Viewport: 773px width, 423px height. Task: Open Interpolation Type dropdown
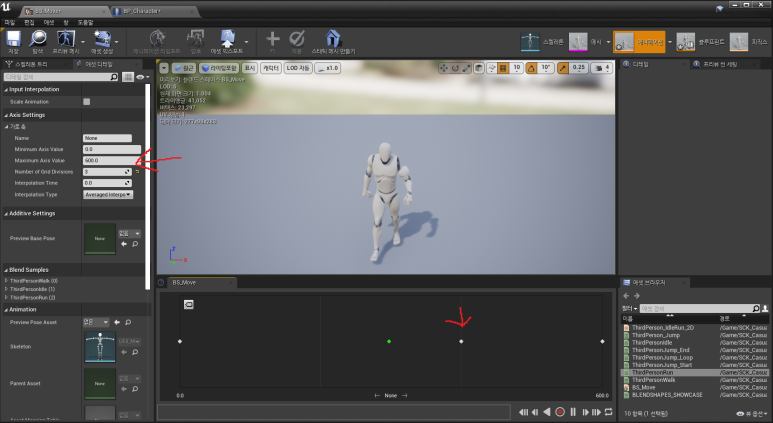click(108, 195)
